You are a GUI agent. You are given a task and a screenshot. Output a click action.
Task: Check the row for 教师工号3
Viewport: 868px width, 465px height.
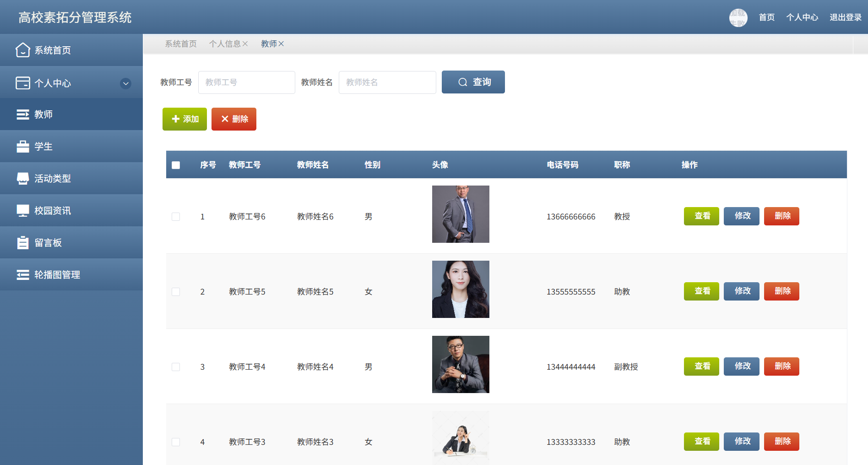176,442
